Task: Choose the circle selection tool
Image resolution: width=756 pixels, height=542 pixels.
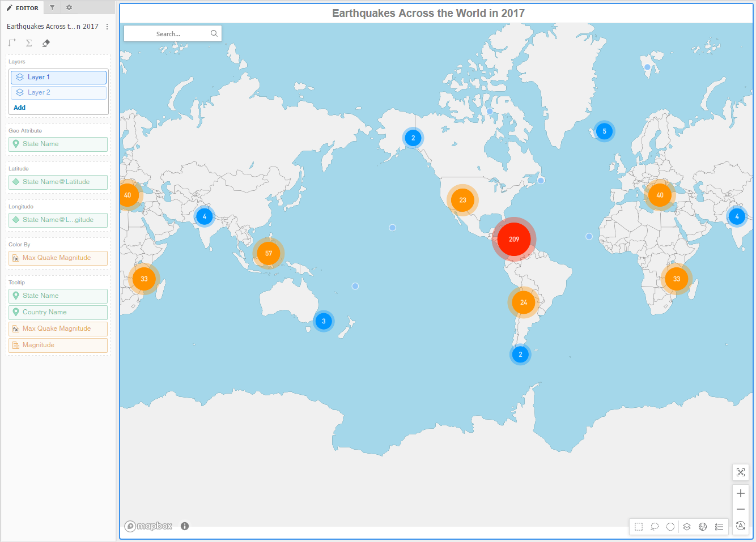Action: point(670,526)
